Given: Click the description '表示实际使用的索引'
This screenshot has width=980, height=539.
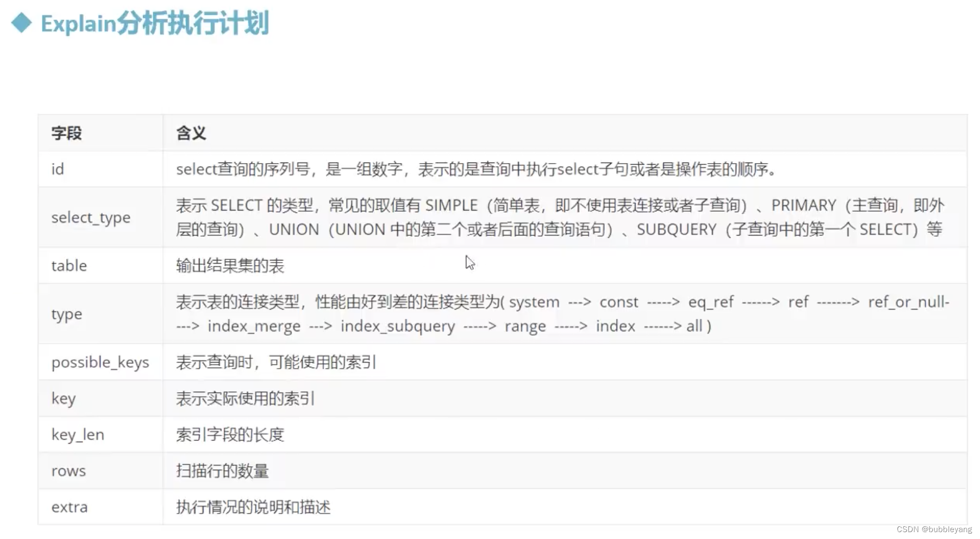Looking at the screenshot, I should click(x=245, y=398).
